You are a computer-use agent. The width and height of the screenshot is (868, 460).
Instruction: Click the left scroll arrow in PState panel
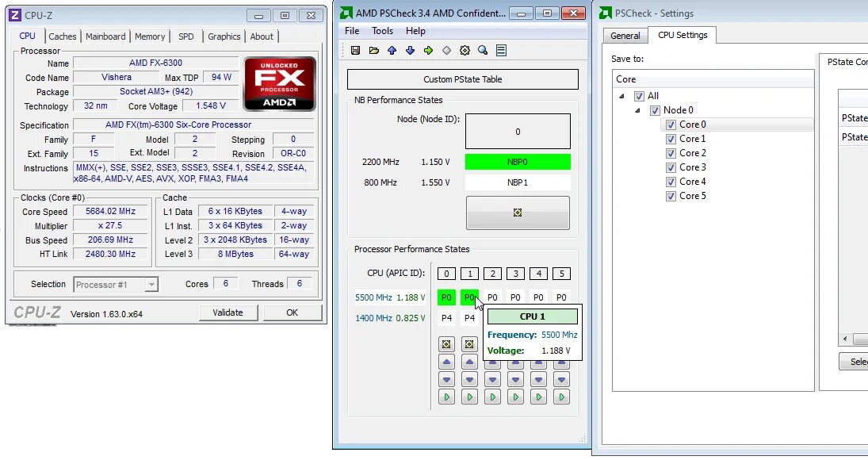[845, 339]
